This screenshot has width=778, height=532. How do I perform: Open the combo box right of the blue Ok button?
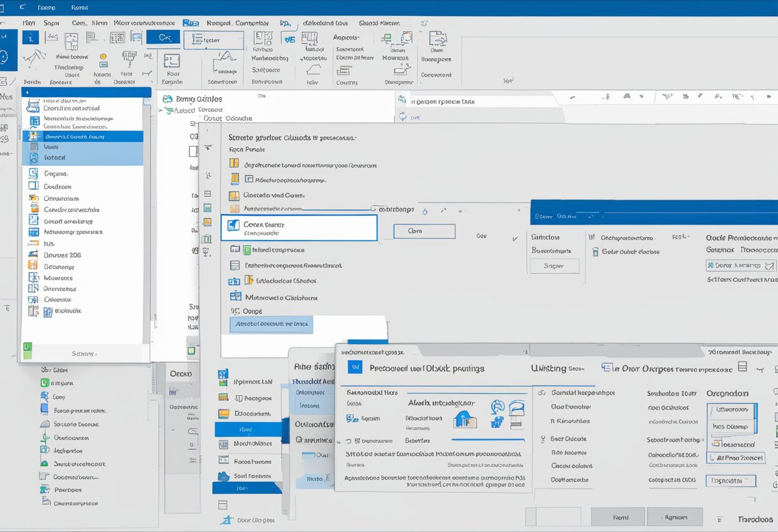point(213,40)
